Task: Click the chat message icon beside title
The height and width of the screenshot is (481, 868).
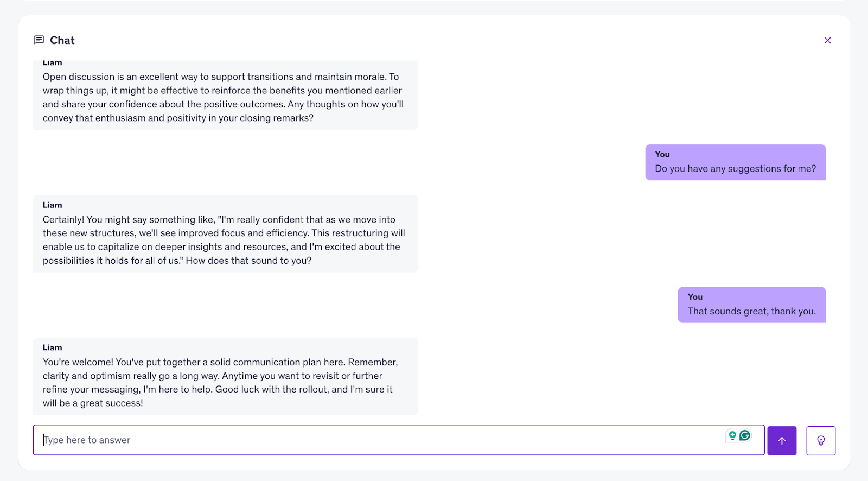Action: click(39, 40)
